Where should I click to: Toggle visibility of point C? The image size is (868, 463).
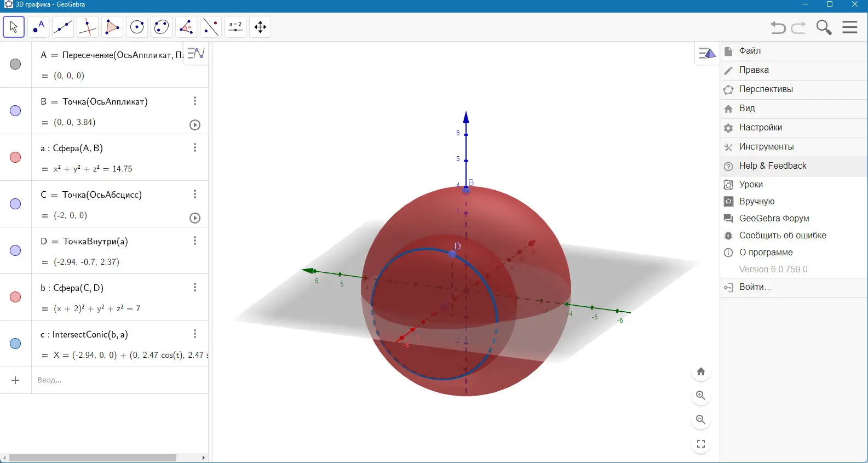click(15, 204)
